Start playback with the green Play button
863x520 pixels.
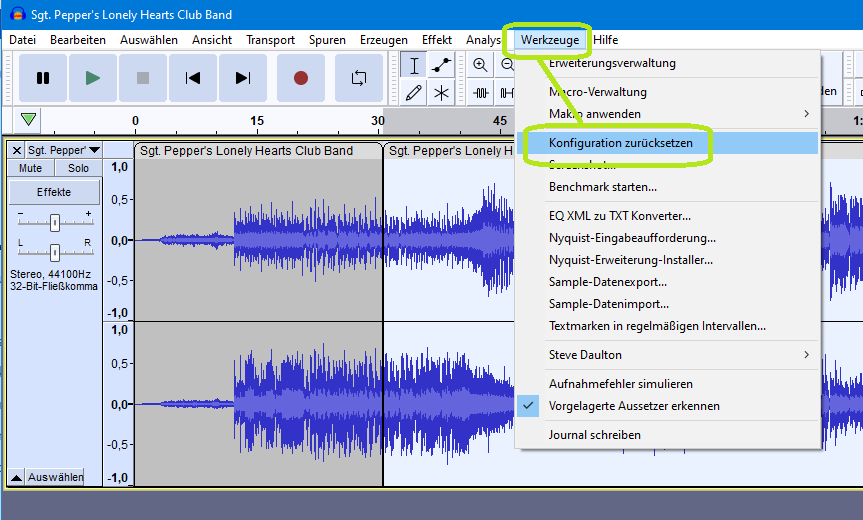point(93,78)
